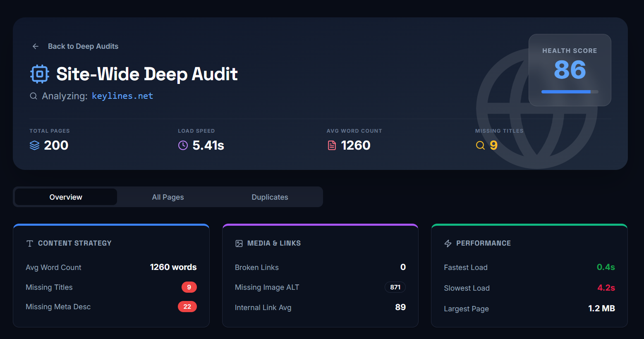
Task: Click the layers icon for Total Pages
Action: [35, 145]
